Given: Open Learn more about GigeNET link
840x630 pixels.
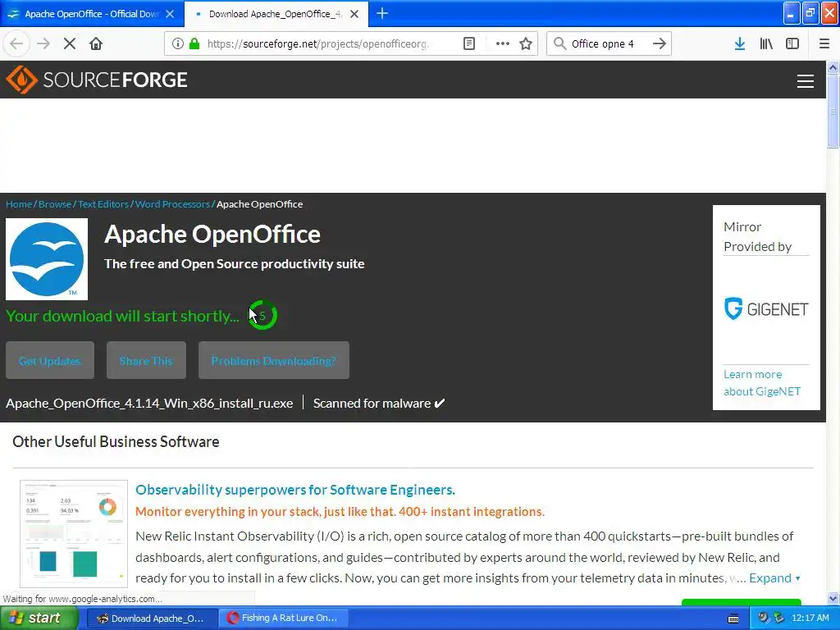Looking at the screenshot, I should tap(762, 382).
